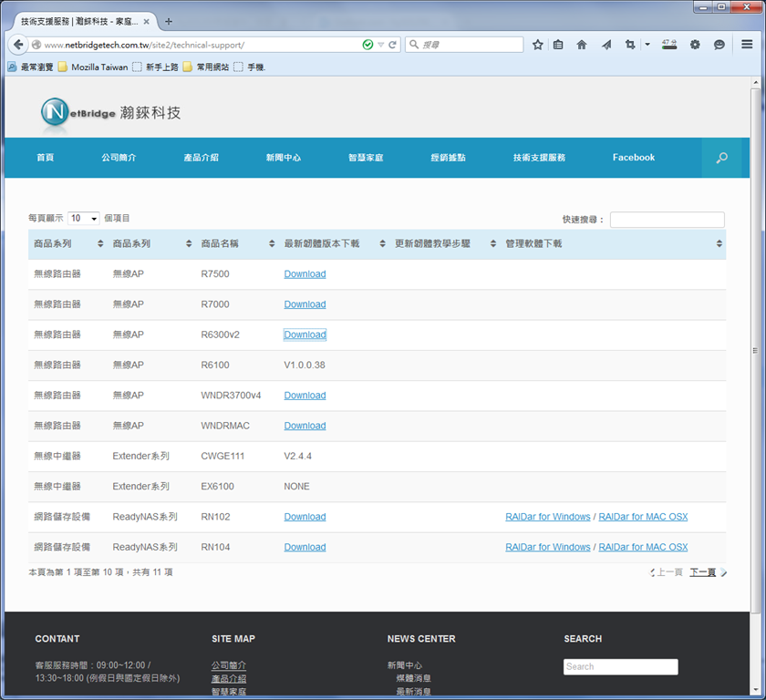This screenshot has width=766, height=700.
Task: Open 公司簡介 in the footer site map
Action: (229, 665)
